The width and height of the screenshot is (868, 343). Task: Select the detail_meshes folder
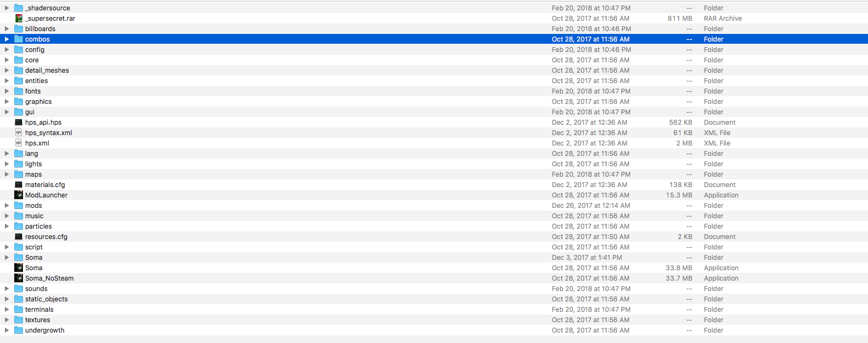point(47,71)
